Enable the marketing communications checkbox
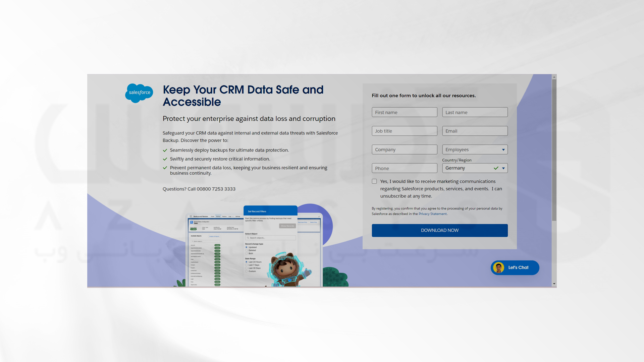Viewport: 644px width, 362px height. 374,181
